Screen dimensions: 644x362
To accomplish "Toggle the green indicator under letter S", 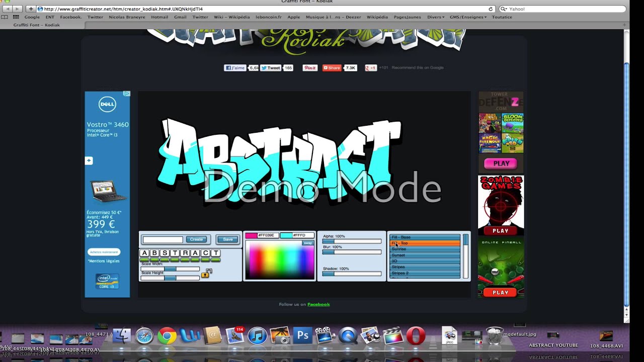I will [165, 260].
